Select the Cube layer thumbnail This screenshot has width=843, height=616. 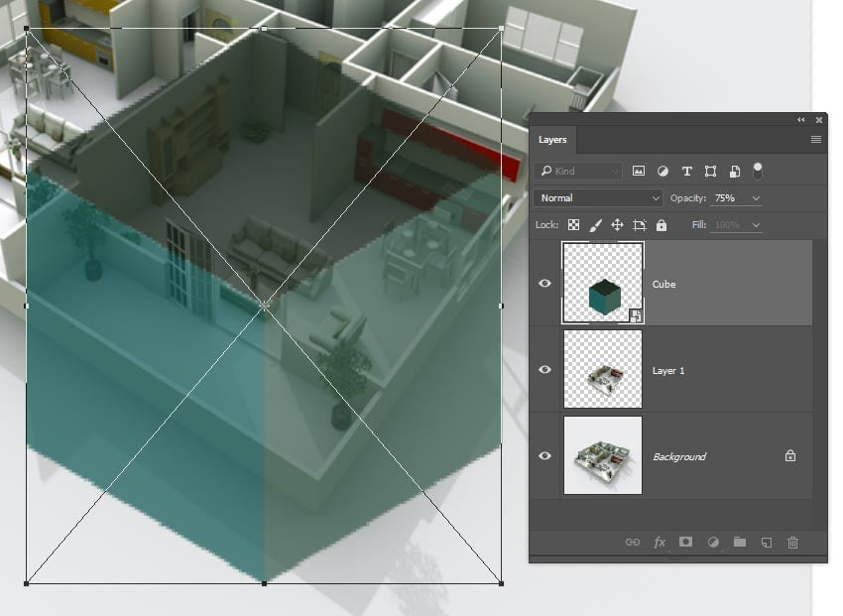click(x=603, y=283)
